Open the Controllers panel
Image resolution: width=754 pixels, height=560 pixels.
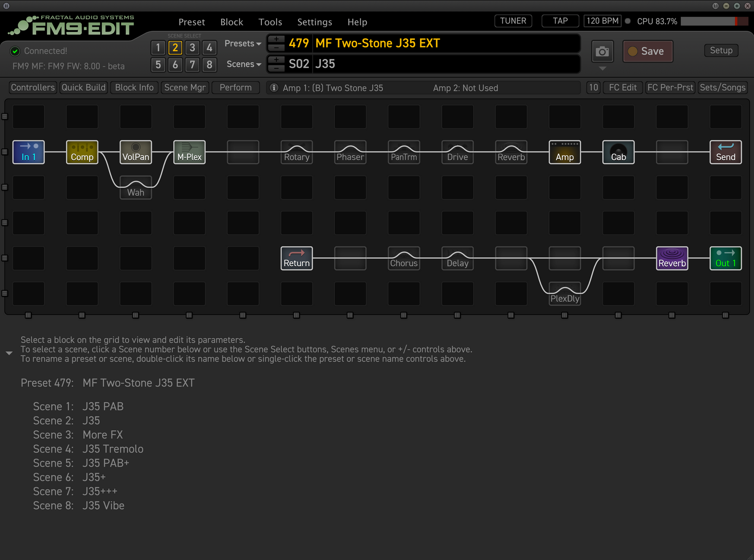[33, 88]
